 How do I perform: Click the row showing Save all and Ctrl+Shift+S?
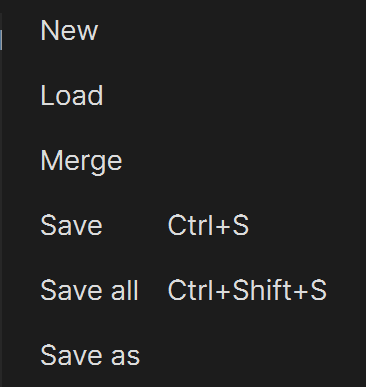coord(184,290)
